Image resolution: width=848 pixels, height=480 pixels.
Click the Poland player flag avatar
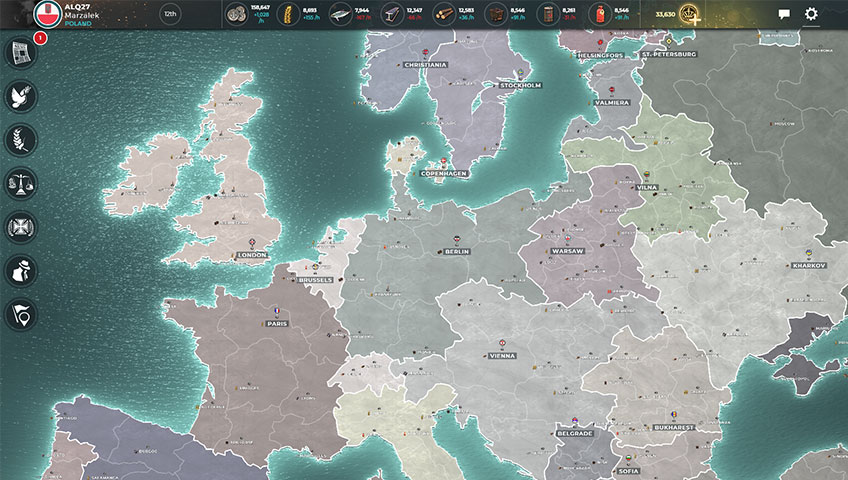point(46,14)
